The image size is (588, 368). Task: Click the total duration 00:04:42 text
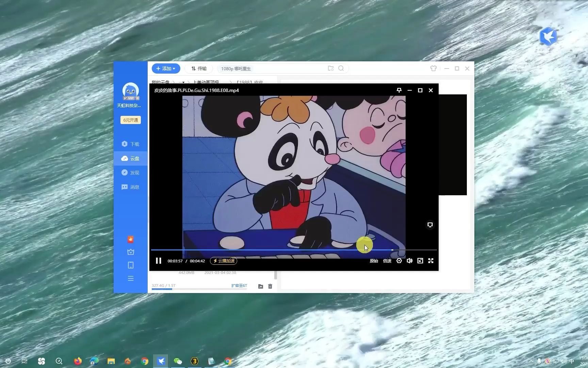197,261
